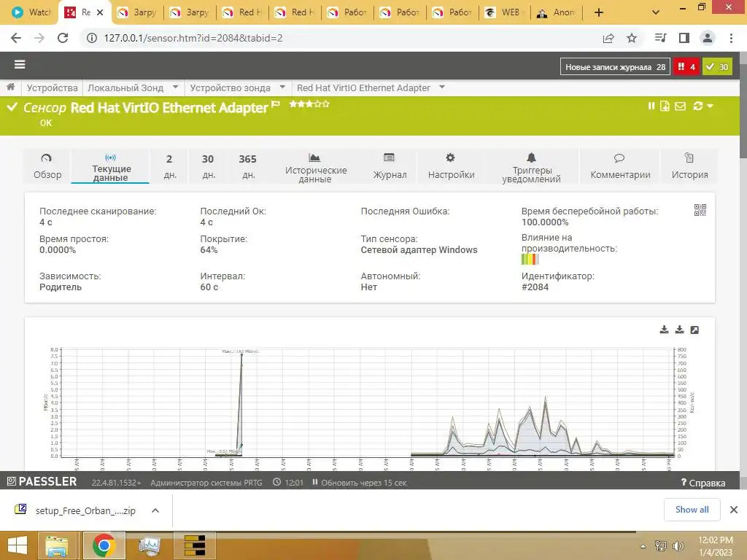Close the downloads bar

pos(734,510)
